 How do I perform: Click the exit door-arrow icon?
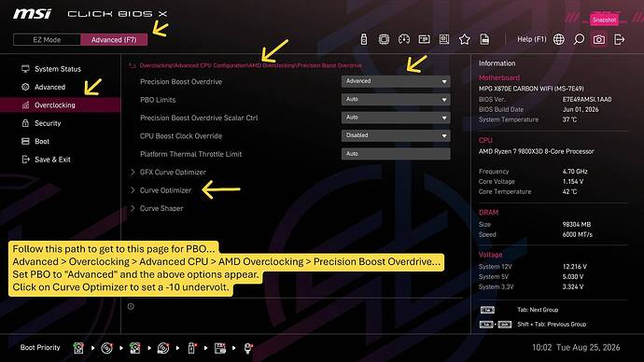(619, 39)
